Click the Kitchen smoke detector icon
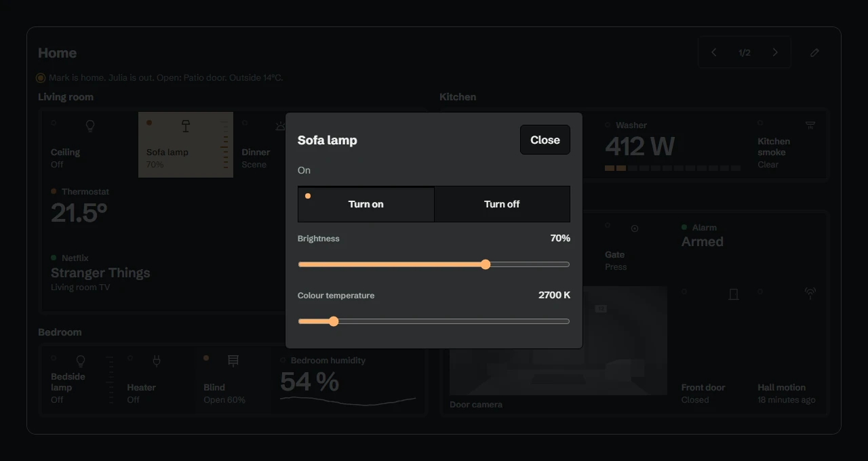This screenshot has width=868, height=461. (810, 125)
